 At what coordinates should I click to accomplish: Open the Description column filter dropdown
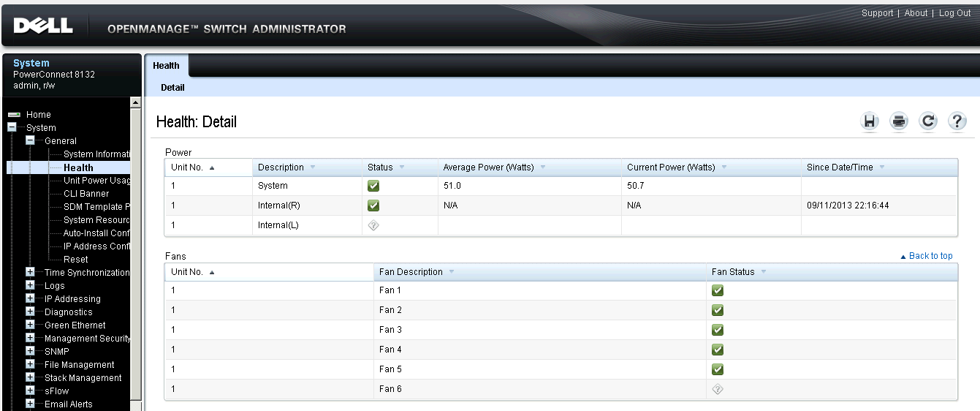tap(313, 167)
